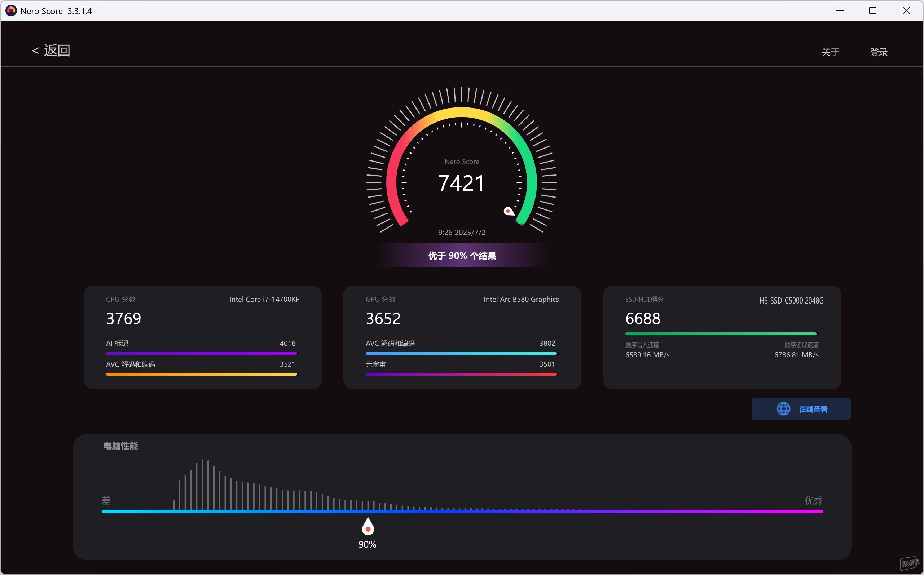Click the 90% droplet marker on performance chart
Viewport: 924px width, 575px height.
pyautogui.click(x=368, y=526)
